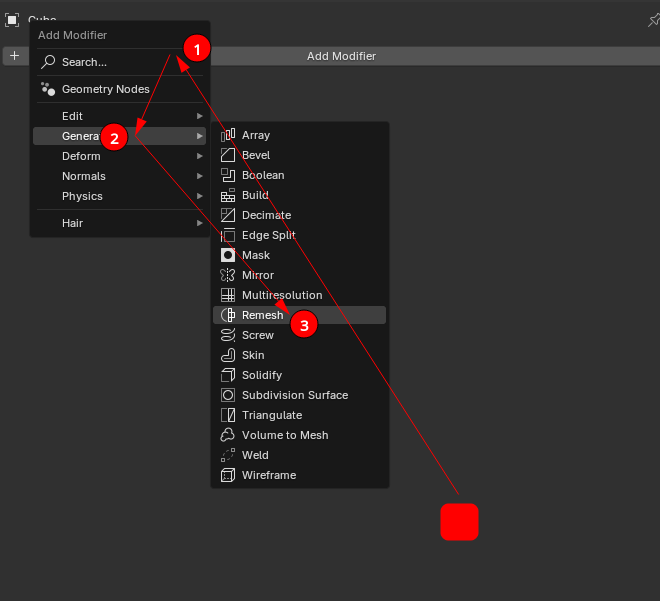Choose Geometry Nodes menu entry
Screen dimensions: 660x601
(120, 89)
